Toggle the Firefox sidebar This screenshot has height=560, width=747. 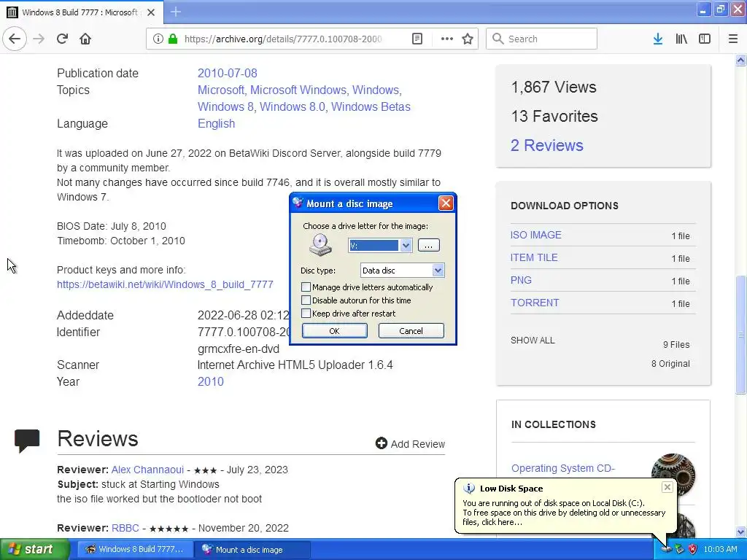pos(705,39)
